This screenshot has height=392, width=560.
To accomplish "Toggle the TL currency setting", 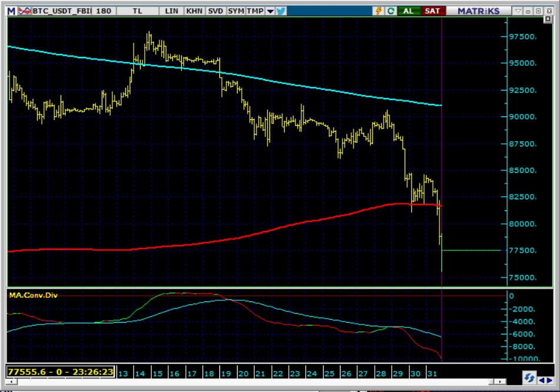I will coord(137,11).
